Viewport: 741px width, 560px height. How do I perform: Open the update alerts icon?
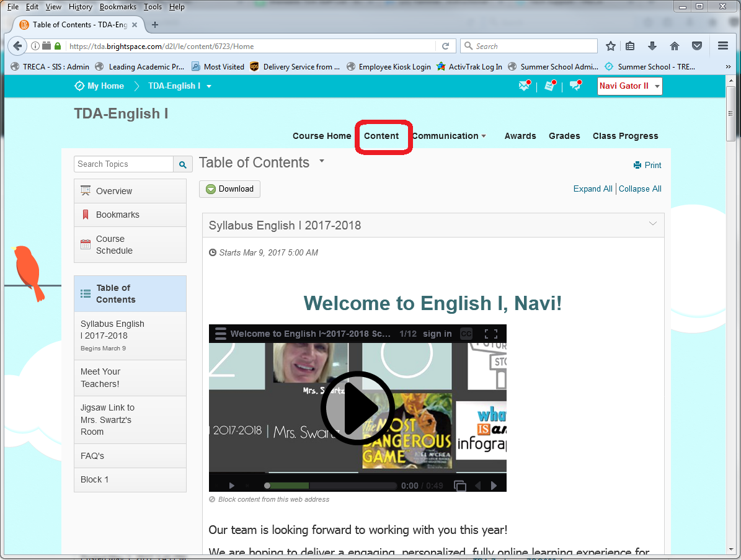550,86
